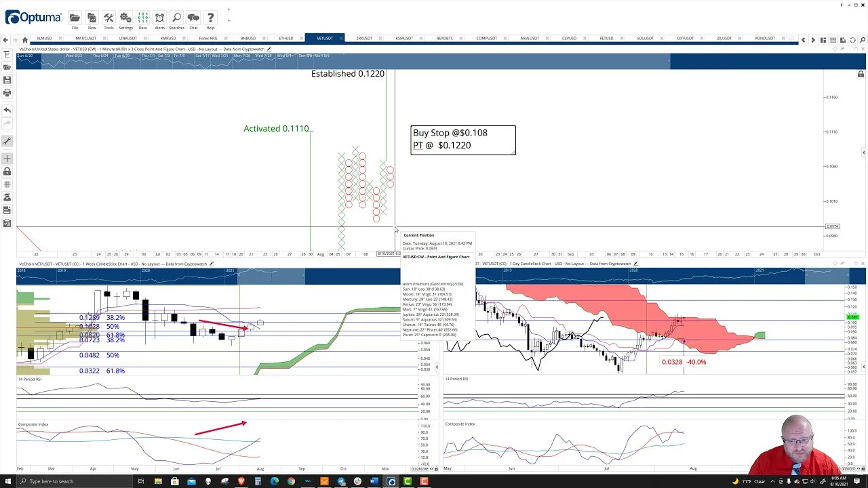Click the undo arrow in left sidebar

tap(7, 110)
